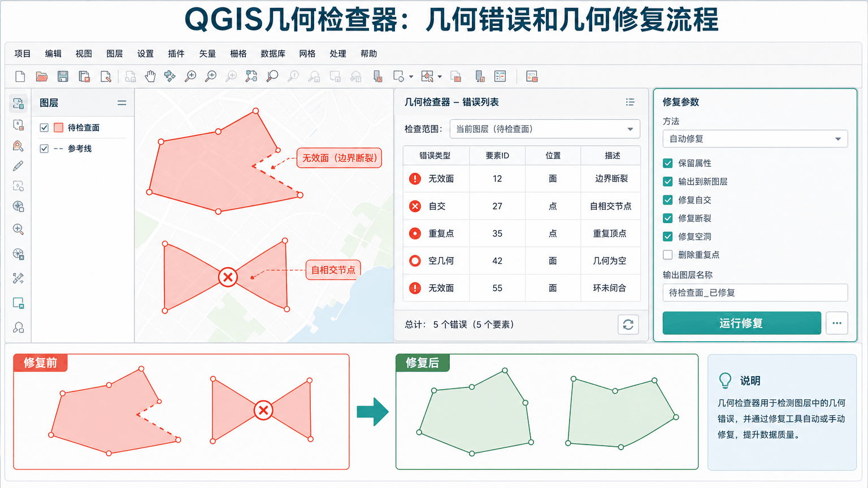Open the layers panel hamburger menu
The height and width of the screenshot is (488, 868).
pos(121,103)
